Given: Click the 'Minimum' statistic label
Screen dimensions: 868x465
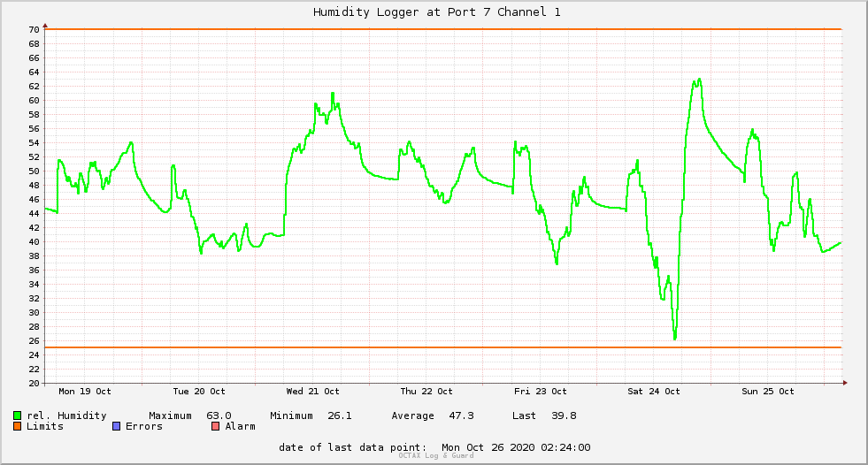Looking at the screenshot, I should pyautogui.click(x=291, y=415).
